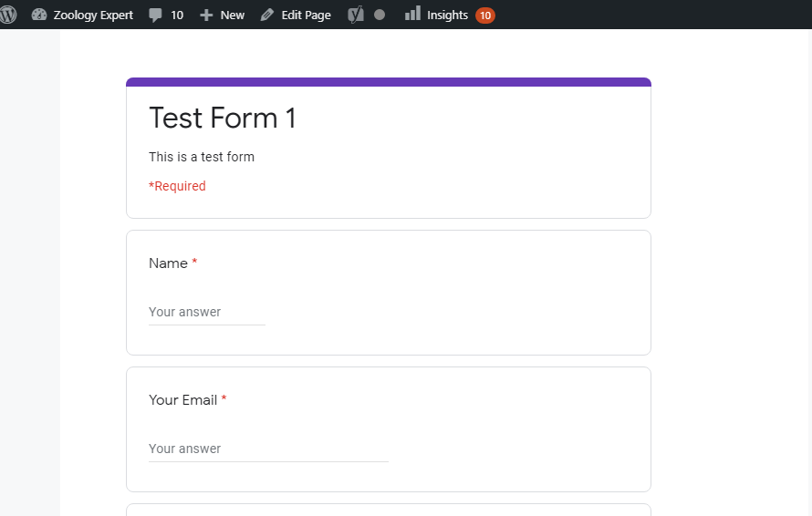Image resolution: width=812 pixels, height=516 pixels.
Task: Click the gray Yoast status dot
Action: 380,15
